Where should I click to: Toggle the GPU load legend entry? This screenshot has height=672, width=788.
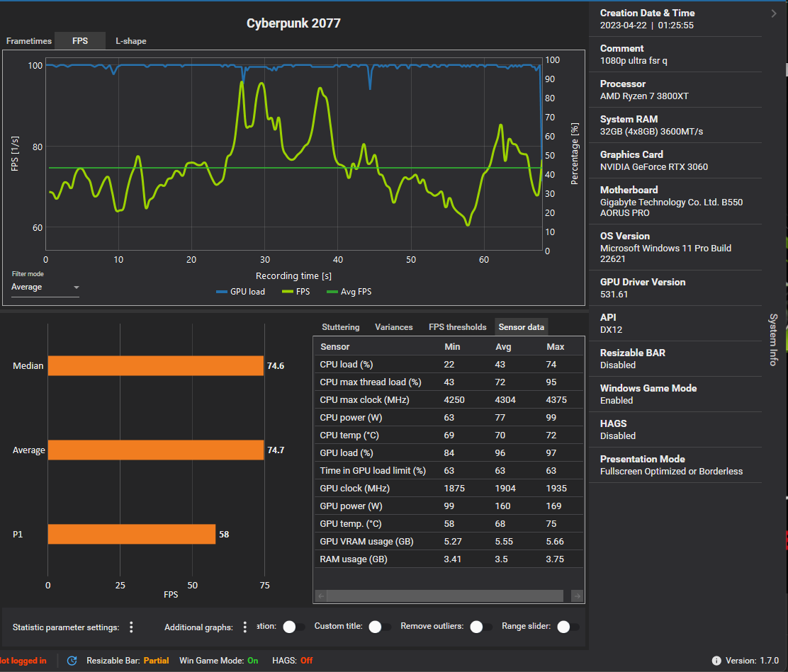pyautogui.click(x=240, y=292)
